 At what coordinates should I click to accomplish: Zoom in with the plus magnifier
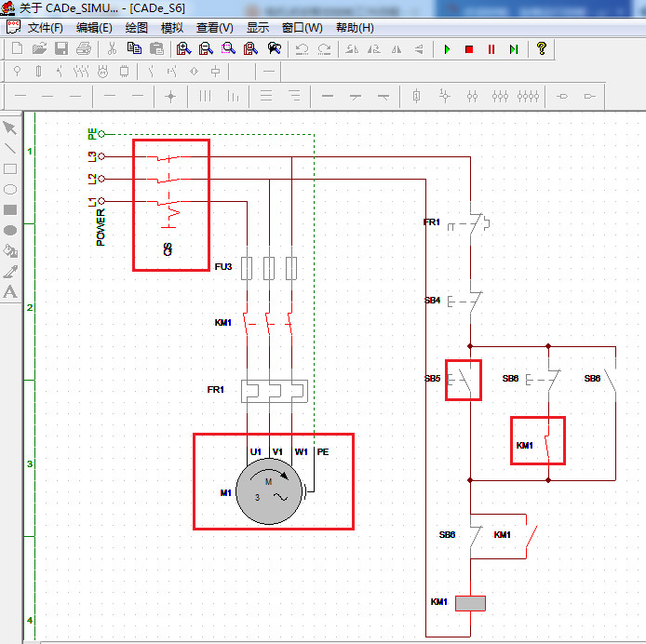183,48
